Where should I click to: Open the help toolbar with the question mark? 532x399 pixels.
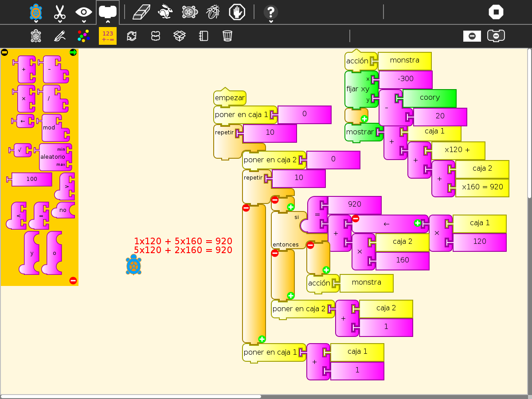[x=271, y=12]
